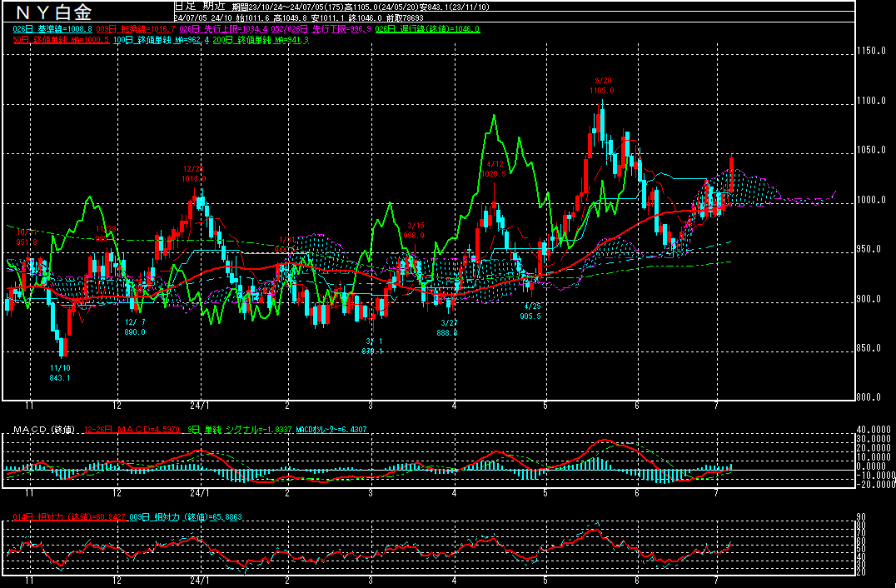Click the 7 month label under price chart
This screenshot has height=588, width=896.
click(x=716, y=406)
